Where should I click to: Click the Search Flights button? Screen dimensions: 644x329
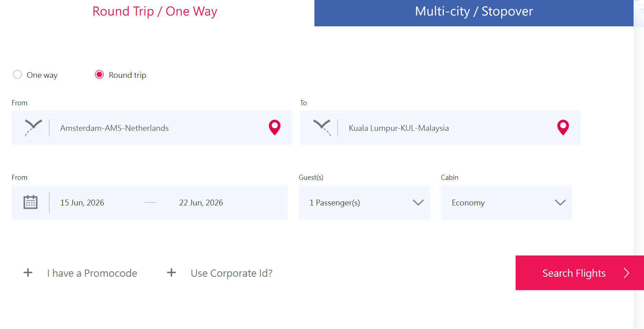(x=574, y=273)
